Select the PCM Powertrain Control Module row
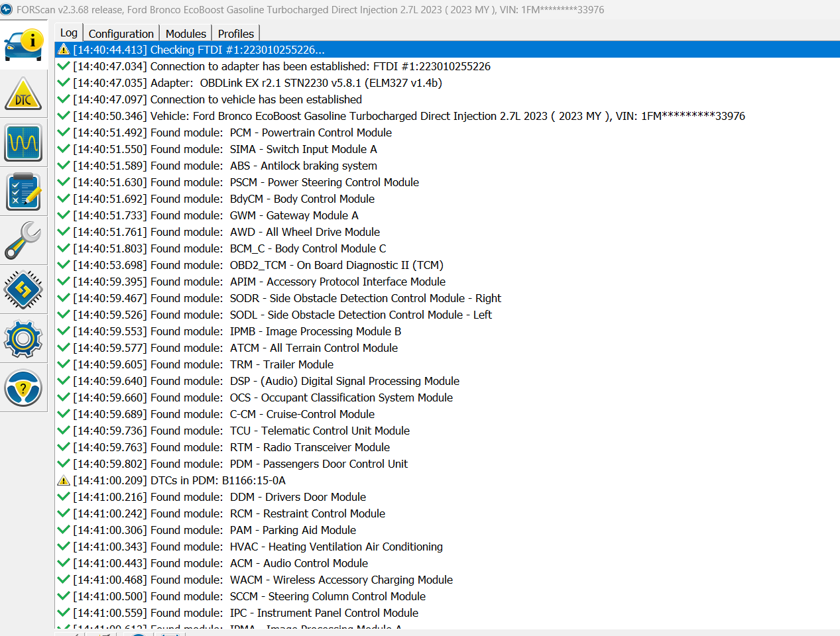The height and width of the screenshot is (636, 840). click(x=447, y=132)
